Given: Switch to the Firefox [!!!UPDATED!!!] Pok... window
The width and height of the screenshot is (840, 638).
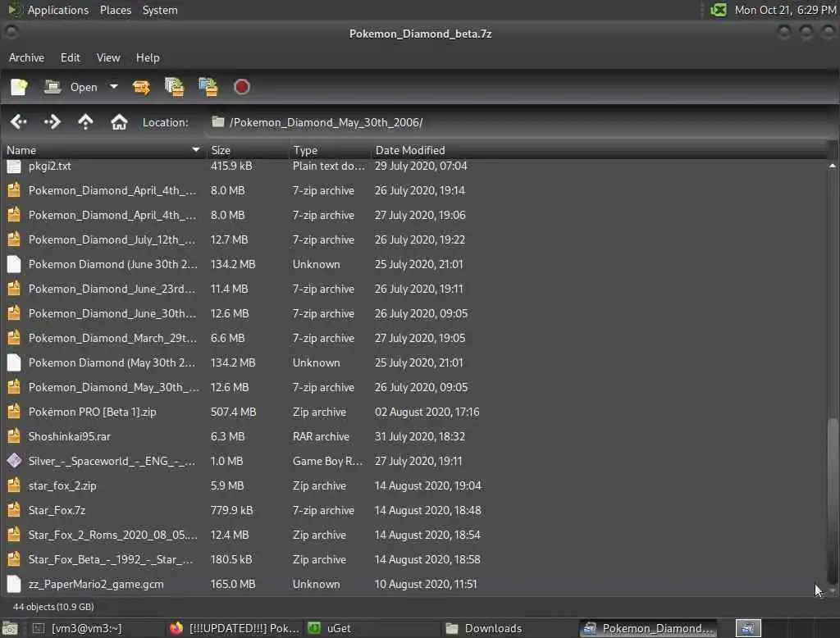Looking at the screenshot, I should (235, 628).
